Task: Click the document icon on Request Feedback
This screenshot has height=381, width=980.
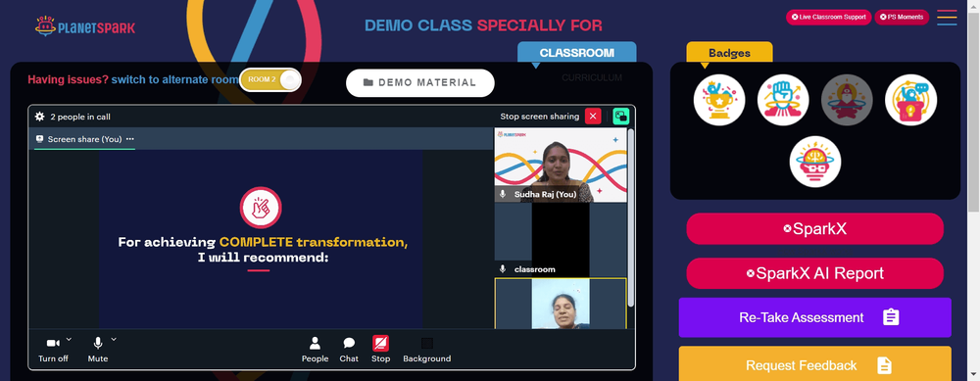Action: 884,364
